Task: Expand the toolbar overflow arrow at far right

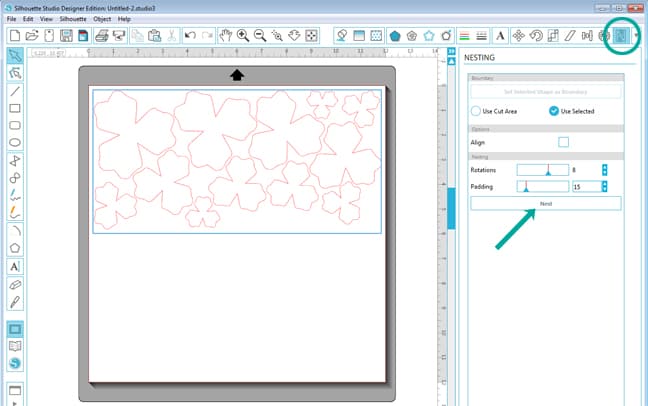Action: [x=638, y=37]
